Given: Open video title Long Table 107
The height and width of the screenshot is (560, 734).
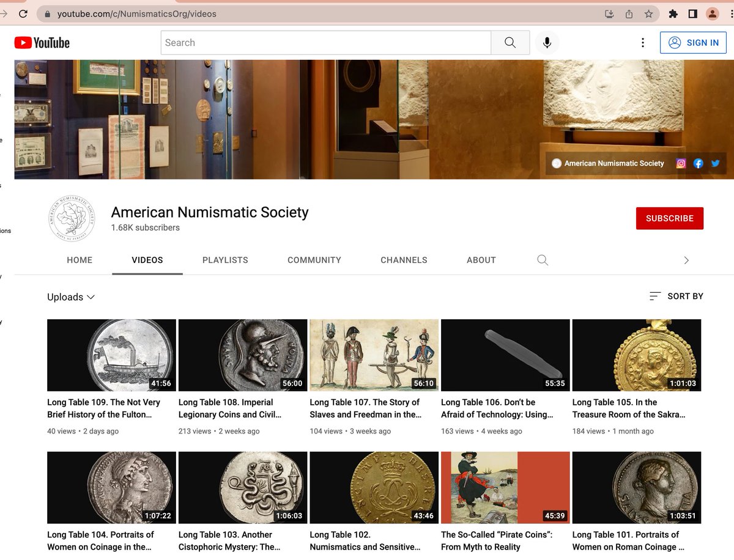Looking at the screenshot, I should (366, 408).
